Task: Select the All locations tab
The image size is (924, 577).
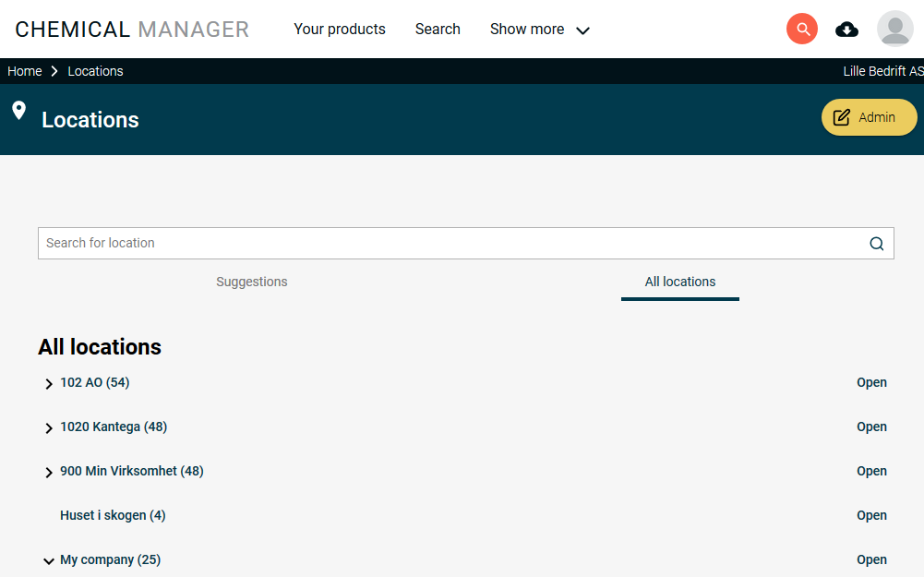Action: (680, 282)
